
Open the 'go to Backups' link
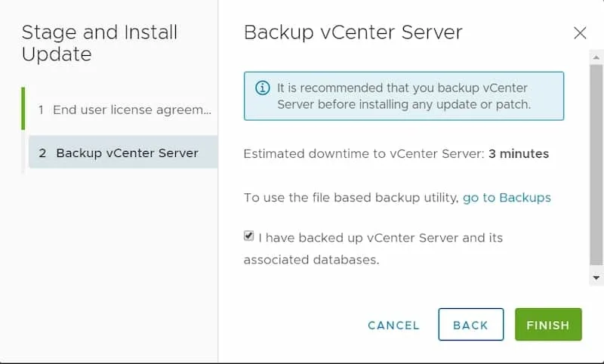tap(507, 198)
